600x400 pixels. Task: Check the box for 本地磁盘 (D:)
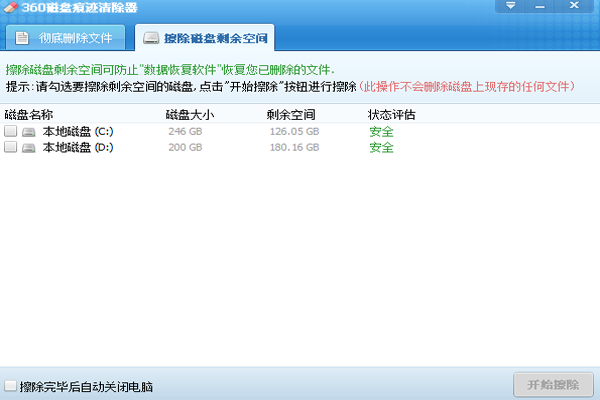click(10, 148)
